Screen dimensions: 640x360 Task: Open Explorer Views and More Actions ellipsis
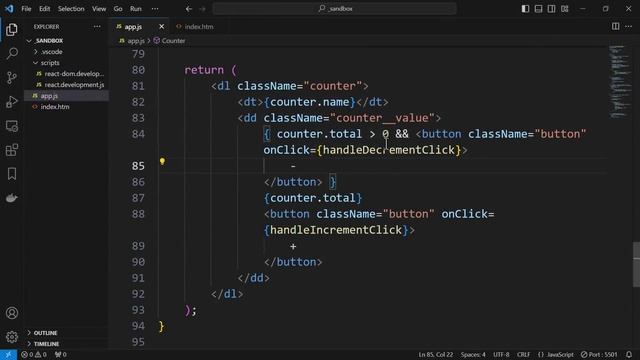(x=97, y=27)
